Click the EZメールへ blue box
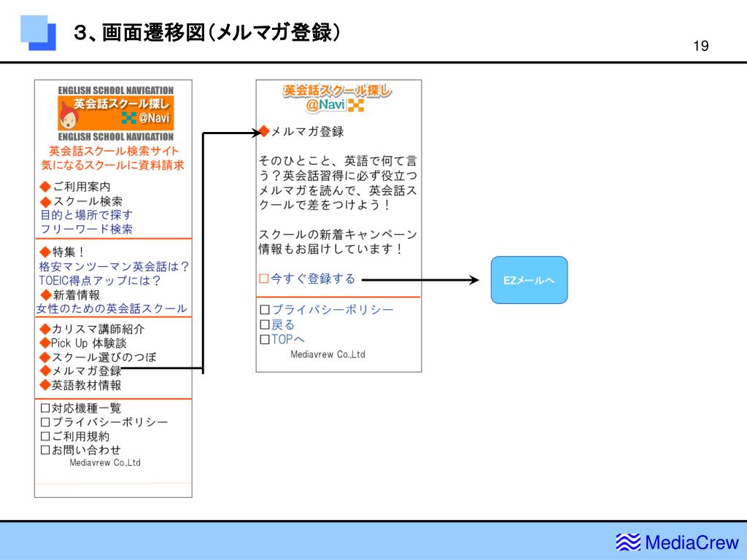The width and height of the screenshot is (747, 560). [530, 280]
